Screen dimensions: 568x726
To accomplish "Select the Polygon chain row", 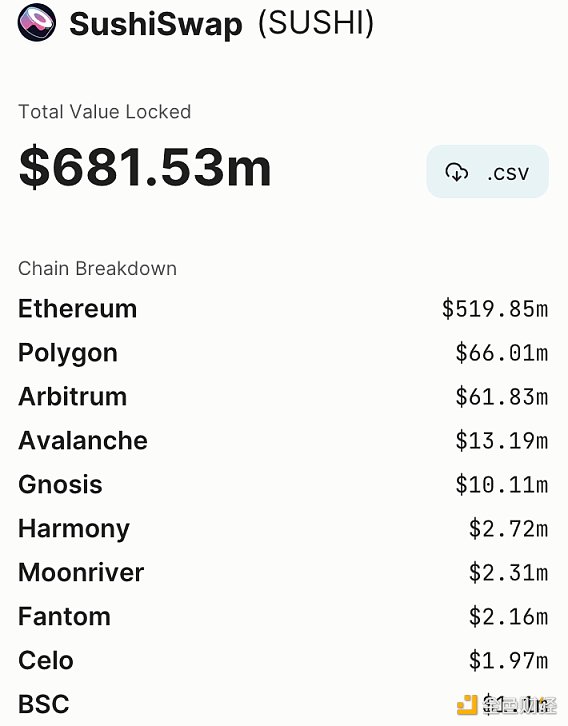I will (x=283, y=352).
